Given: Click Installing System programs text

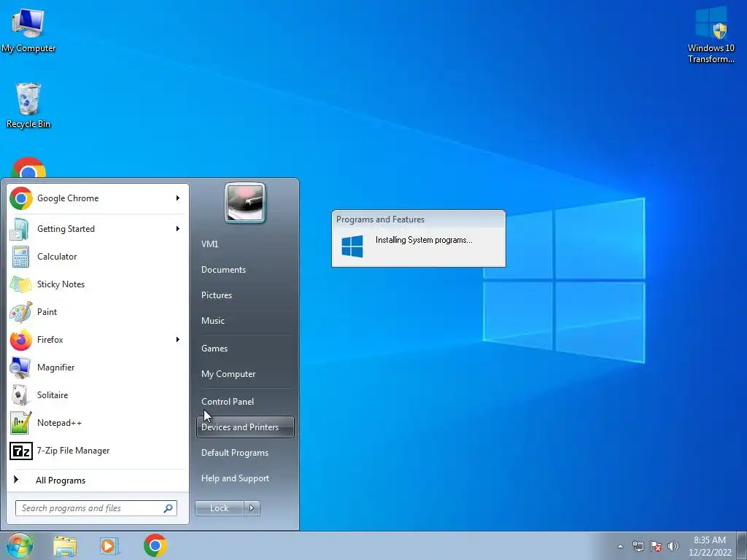Looking at the screenshot, I should click(x=424, y=240).
